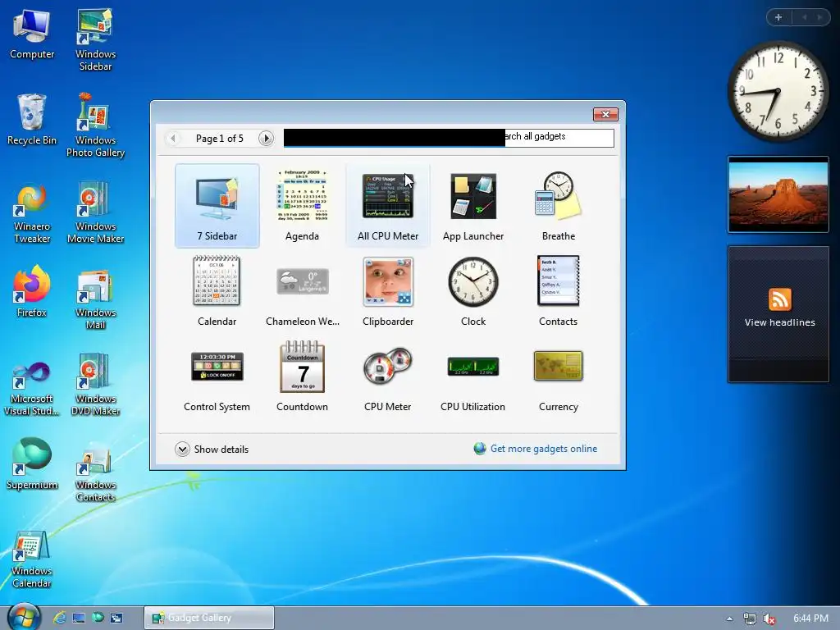The width and height of the screenshot is (840, 630).
Task: Select the Breathe gadget
Action: (x=558, y=206)
